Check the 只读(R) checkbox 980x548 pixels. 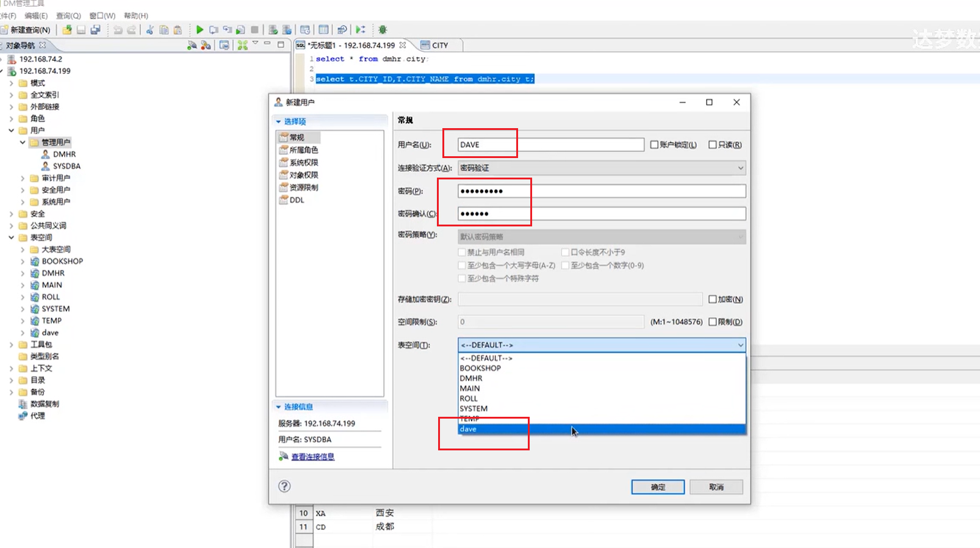[712, 145]
